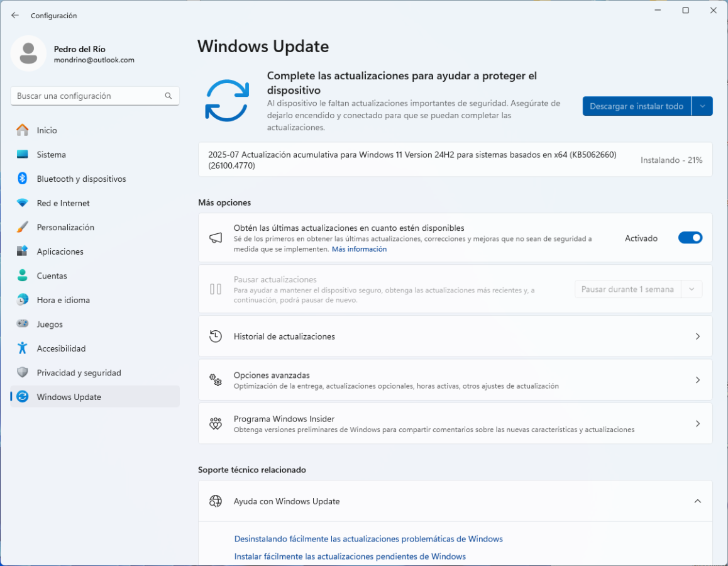Open Programa Windows Insider chevron
Viewport: 728px width, 566px height.
[x=697, y=423]
